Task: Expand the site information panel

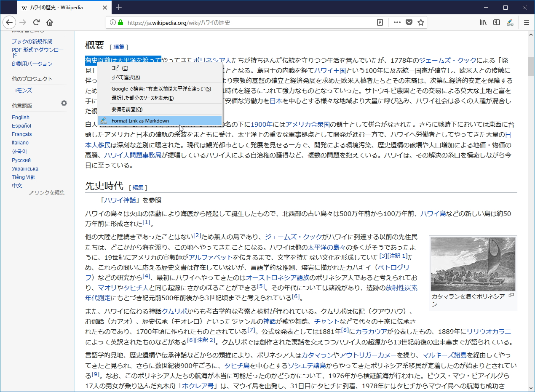Action: [x=113, y=22]
